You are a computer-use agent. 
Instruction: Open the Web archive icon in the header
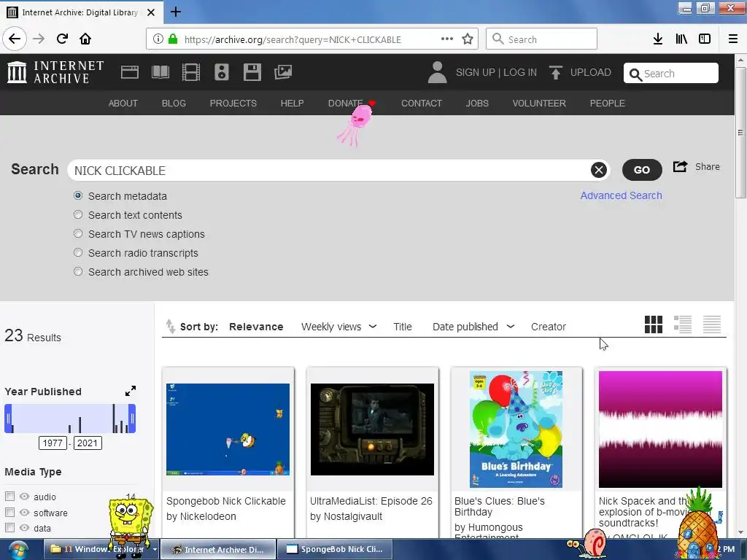(130, 72)
